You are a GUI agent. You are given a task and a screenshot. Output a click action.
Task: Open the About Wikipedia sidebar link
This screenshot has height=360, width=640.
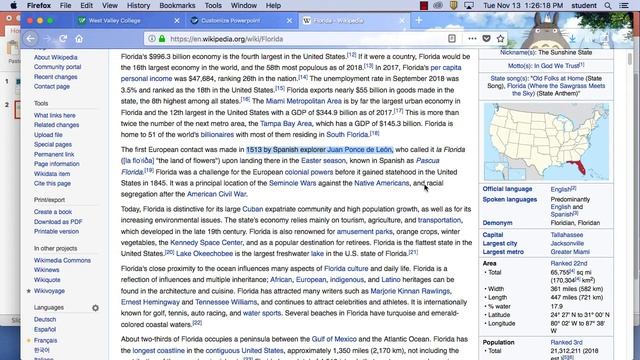pos(56,58)
